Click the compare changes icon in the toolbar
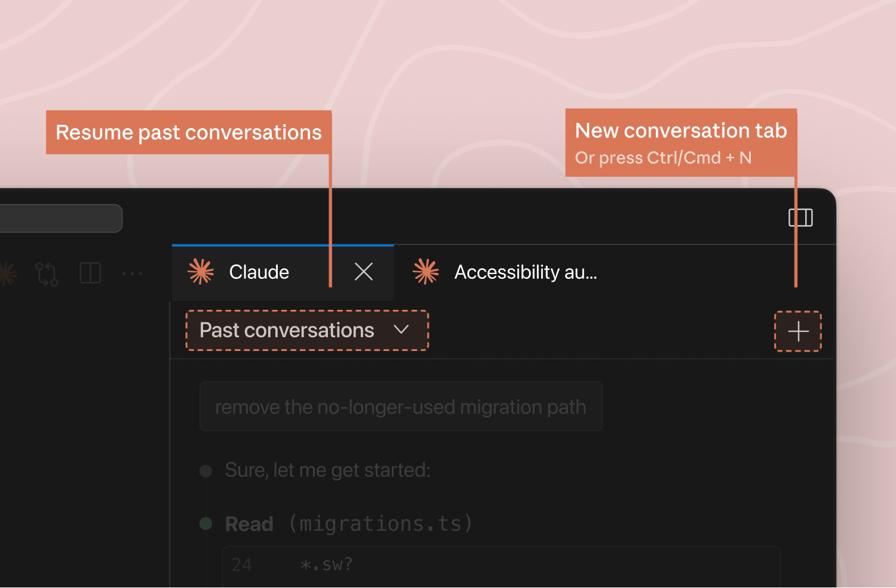 pyautogui.click(x=47, y=274)
